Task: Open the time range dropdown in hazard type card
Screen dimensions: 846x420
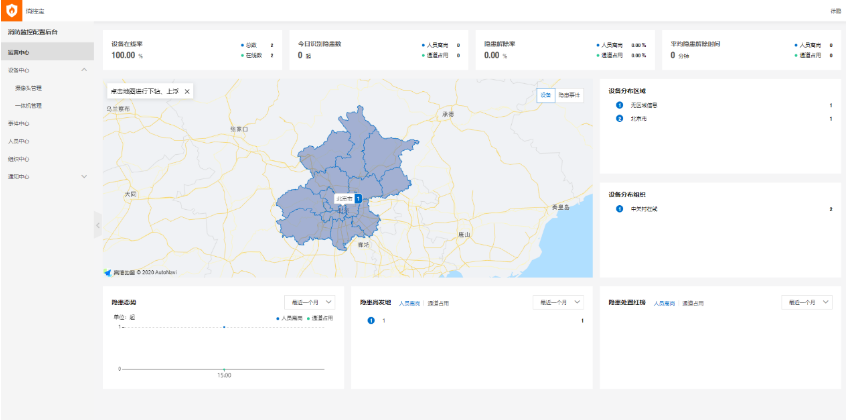Action: [x=558, y=302]
